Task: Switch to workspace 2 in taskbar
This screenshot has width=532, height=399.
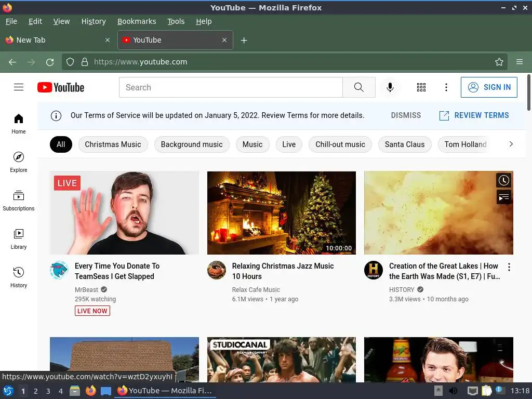Action: [x=36, y=391]
